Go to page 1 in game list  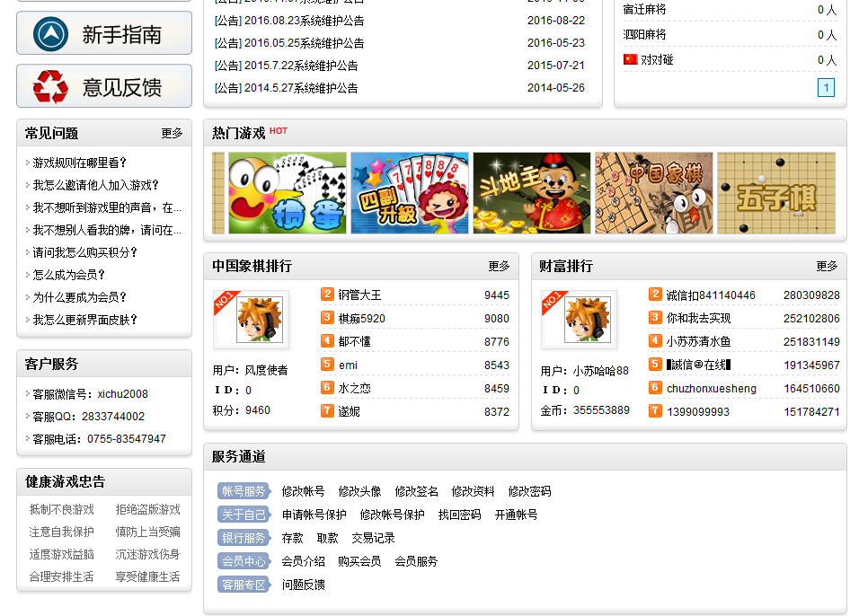click(826, 87)
